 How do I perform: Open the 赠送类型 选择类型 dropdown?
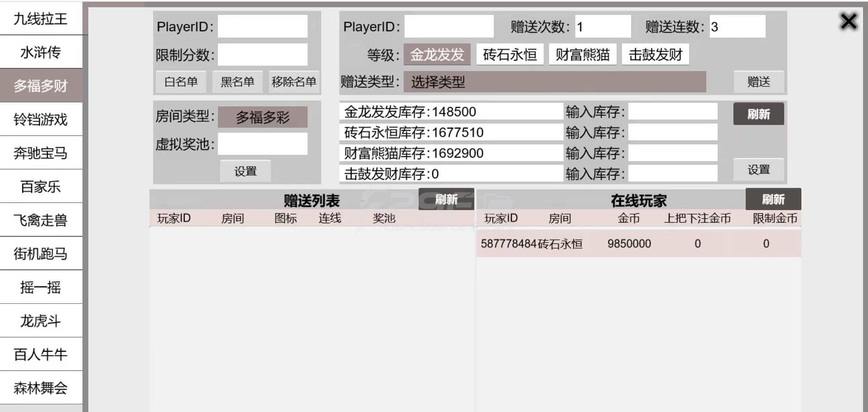coord(555,82)
